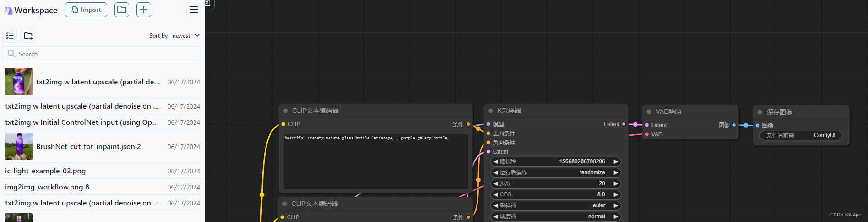Viewport: 868px width, 222px height.
Task: Click the seed value 156680208700286
Action: pyautogui.click(x=582, y=161)
